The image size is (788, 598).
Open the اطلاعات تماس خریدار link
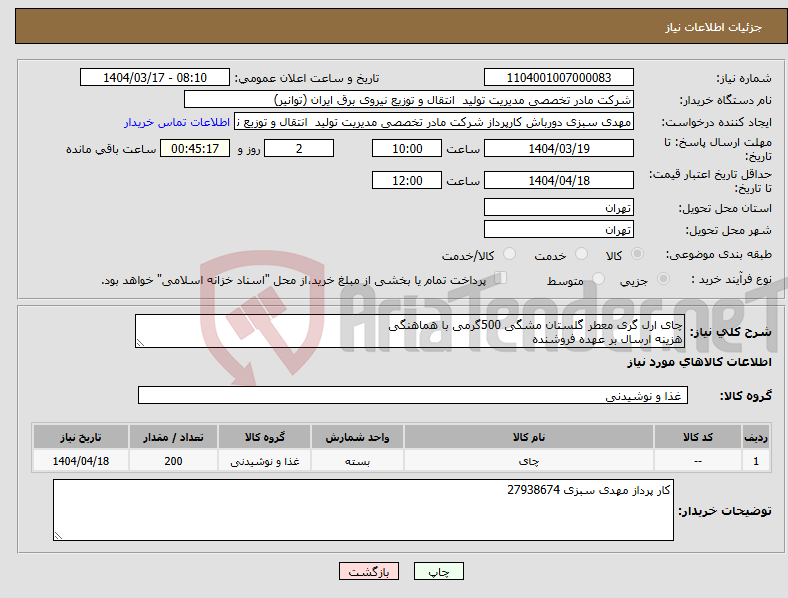(x=177, y=122)
